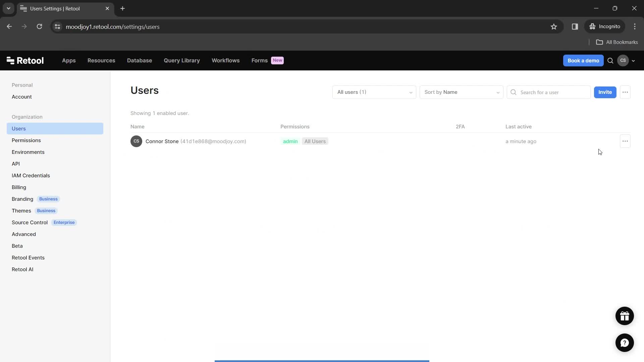Open the Database section

tap(139, 60)
